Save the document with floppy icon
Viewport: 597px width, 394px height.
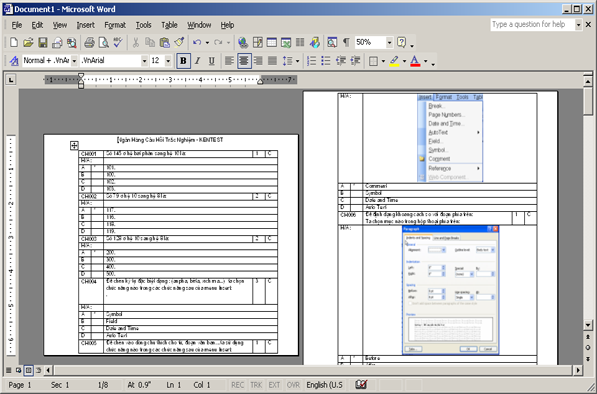point(43,42)
